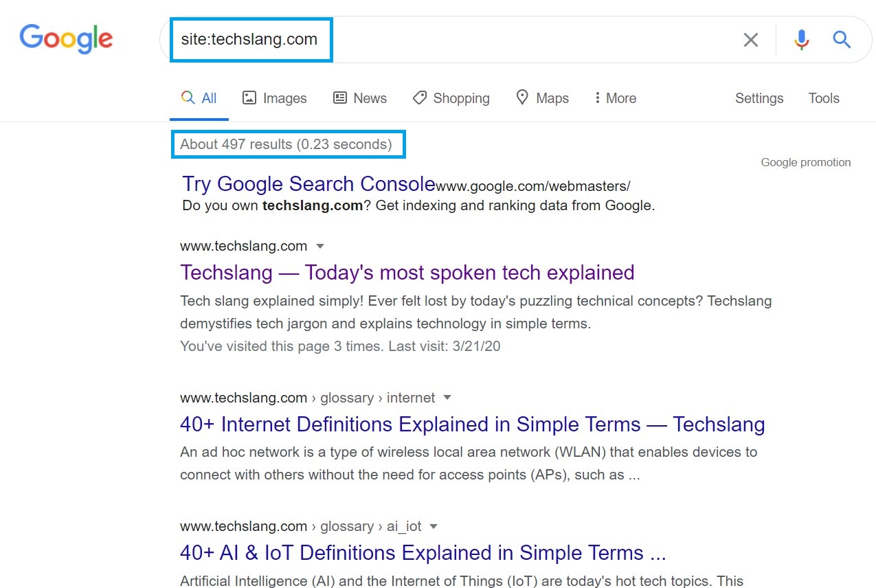Select the All results tab
The image size is (876, 588).
[199, 98]
